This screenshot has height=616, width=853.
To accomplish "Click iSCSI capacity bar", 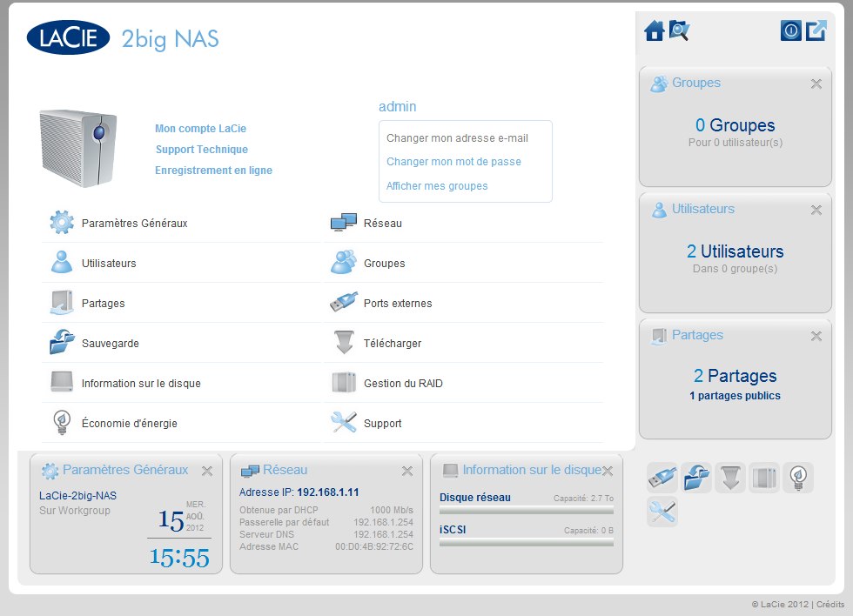I will [x=527, y=542].
